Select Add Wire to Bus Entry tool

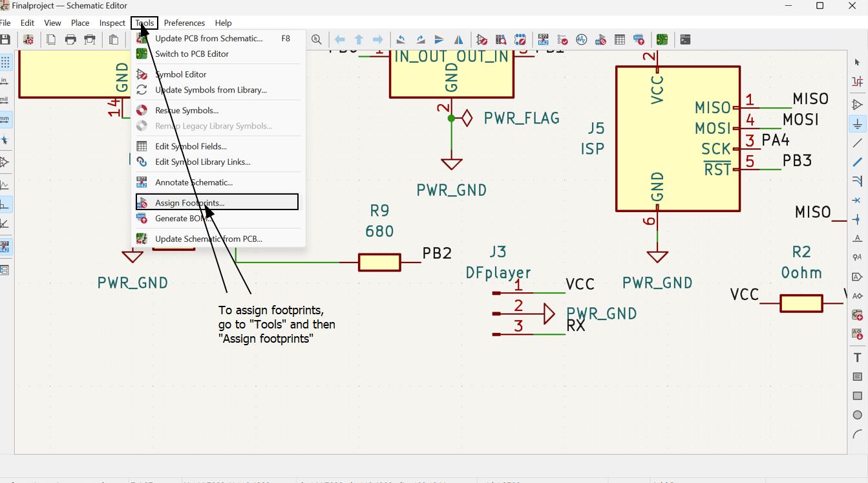(858, 181)
